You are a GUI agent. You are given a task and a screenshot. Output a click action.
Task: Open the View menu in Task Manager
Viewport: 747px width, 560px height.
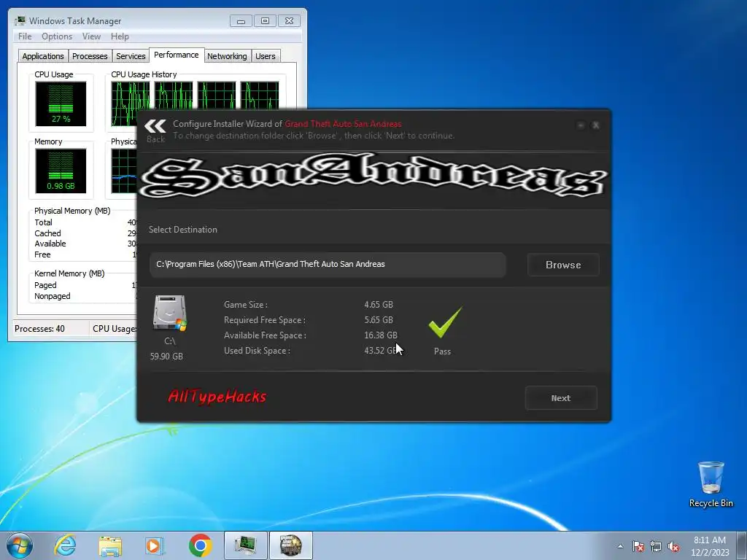click(x=91, y=36)
